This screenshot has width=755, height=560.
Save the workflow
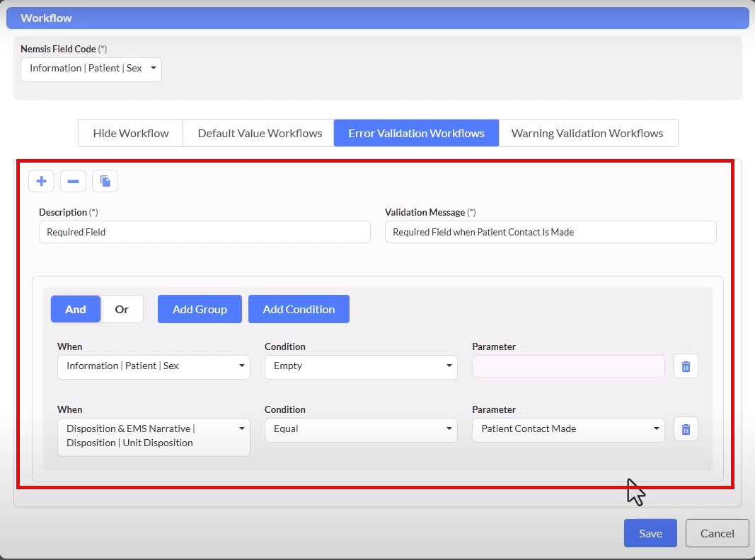650,533
